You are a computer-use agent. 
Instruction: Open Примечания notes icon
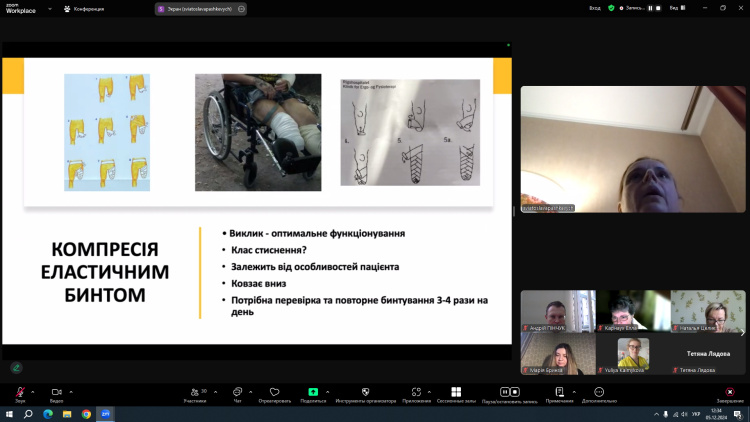coord(559,392)
